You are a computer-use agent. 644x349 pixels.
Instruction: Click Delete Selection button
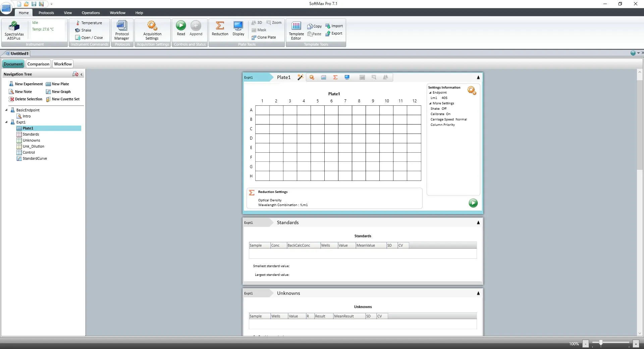tap(25, 99)
